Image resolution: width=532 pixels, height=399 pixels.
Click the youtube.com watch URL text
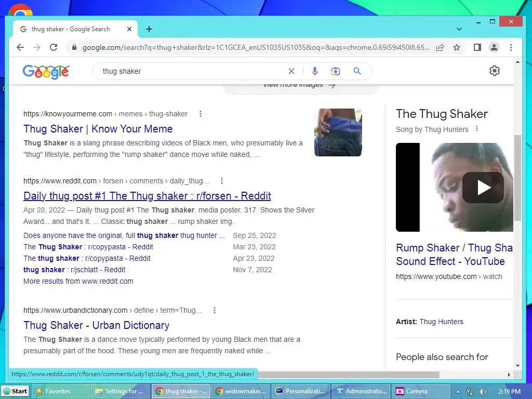pos(449,276)
